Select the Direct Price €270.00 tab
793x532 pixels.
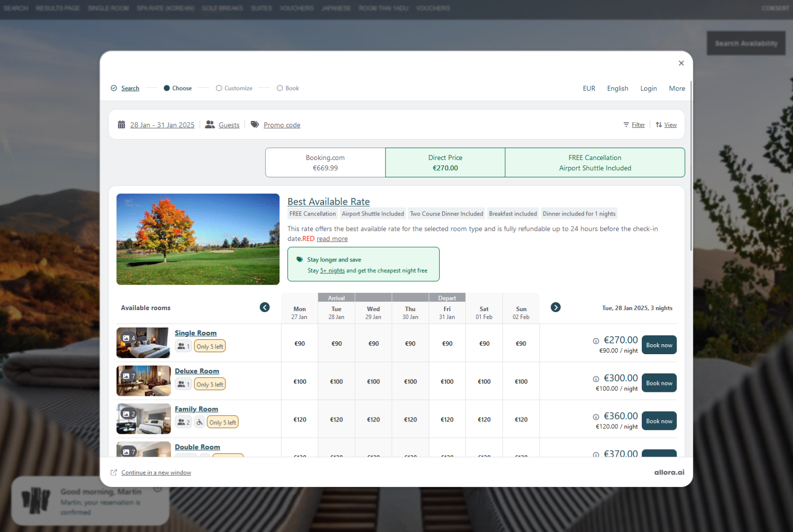click(x=445, y=162)
